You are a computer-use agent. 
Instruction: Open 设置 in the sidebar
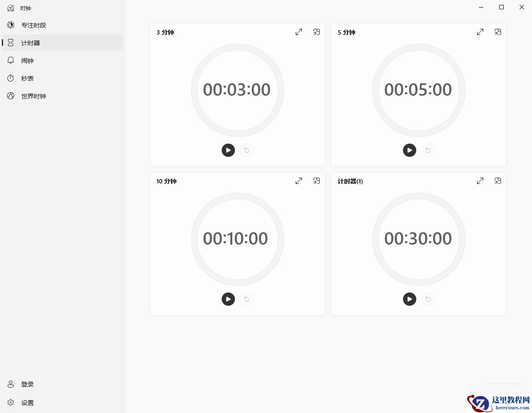pyautogui.click(x=62, y=403)
